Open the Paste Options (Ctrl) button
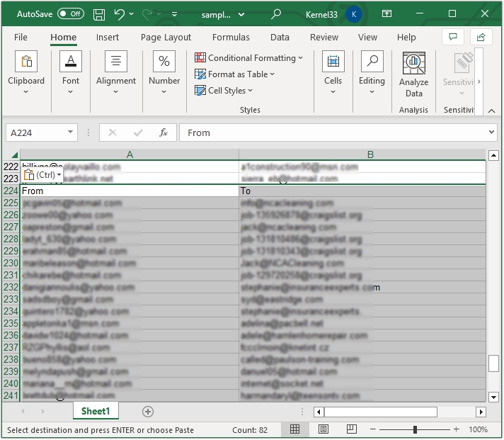 pyautogui.click(x=42, y=174)
